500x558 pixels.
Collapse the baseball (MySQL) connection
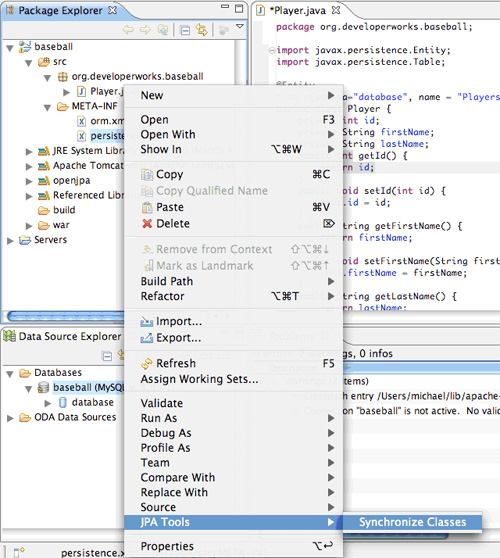pyautogui.click(x=29, y=389)
